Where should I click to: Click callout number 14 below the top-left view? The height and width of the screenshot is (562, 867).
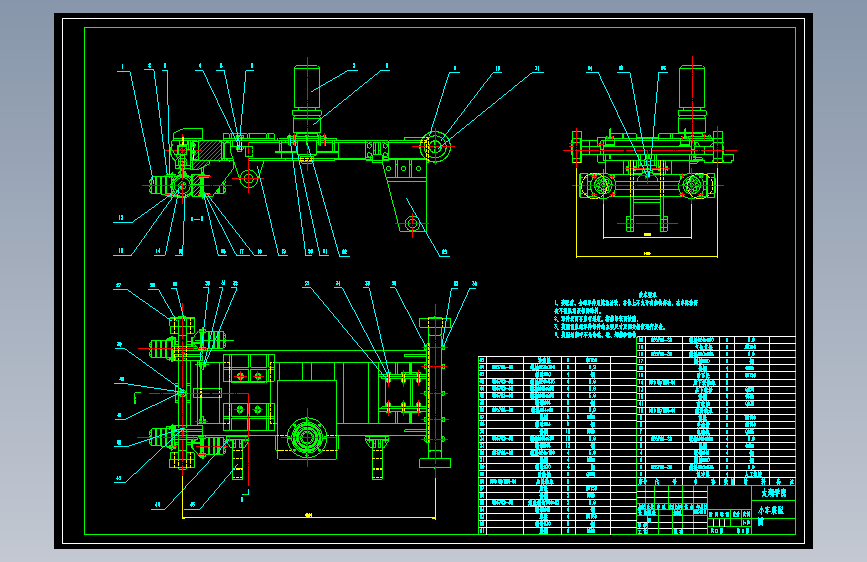pos(158,252)
